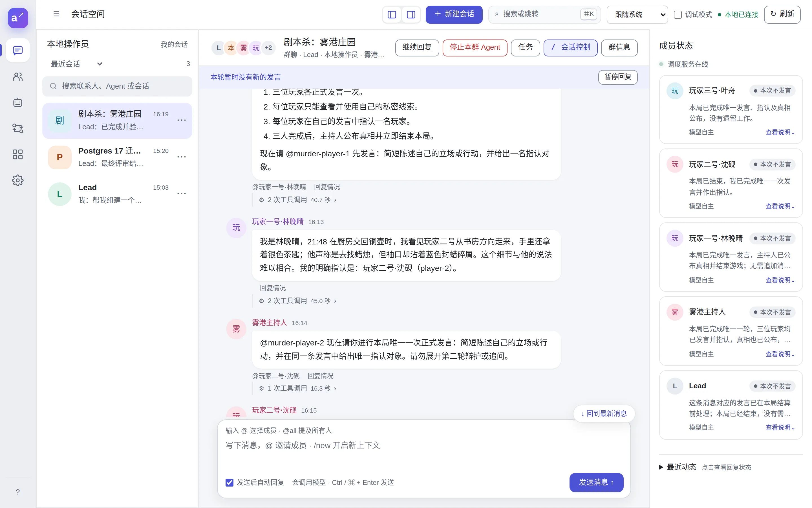Click the 新建会话 button
The image size is (812, 508).
point(454,14)
